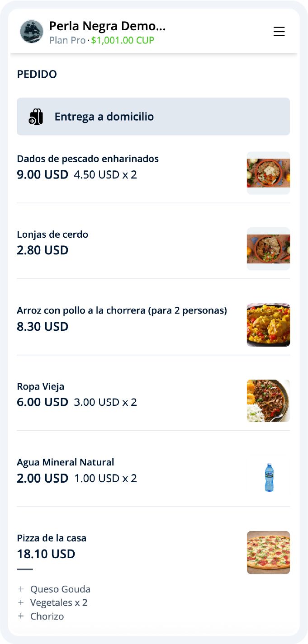Open the Agua Mineral Natural product name
This screenshot has height=644, width=308.
tap(66, 462)
